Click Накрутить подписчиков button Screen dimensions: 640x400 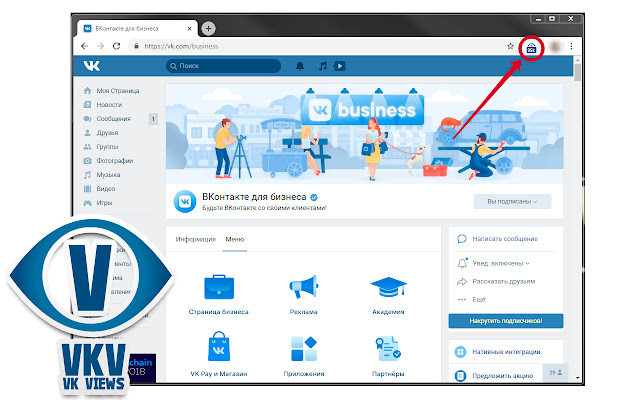[x=506, y=321]
